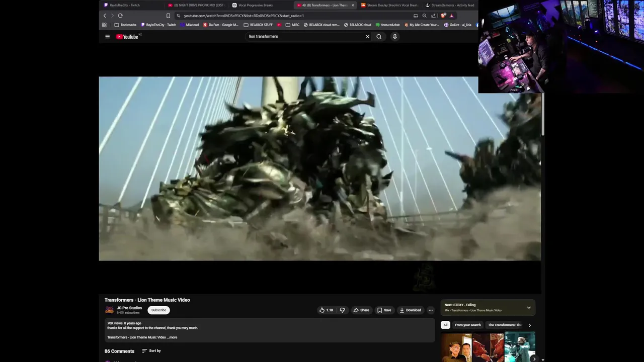Click the zoom magnifier icon in address bar
644x362 pixels.
(x=424, y=16)
